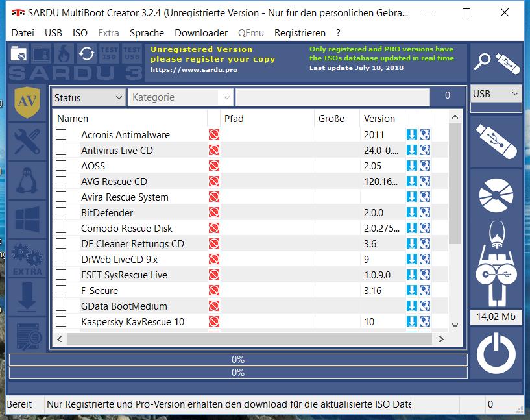Tick the Comodo Rescue Disk checkbox
The height and width of the screenshot is (420, 530).
coord(61,228)
